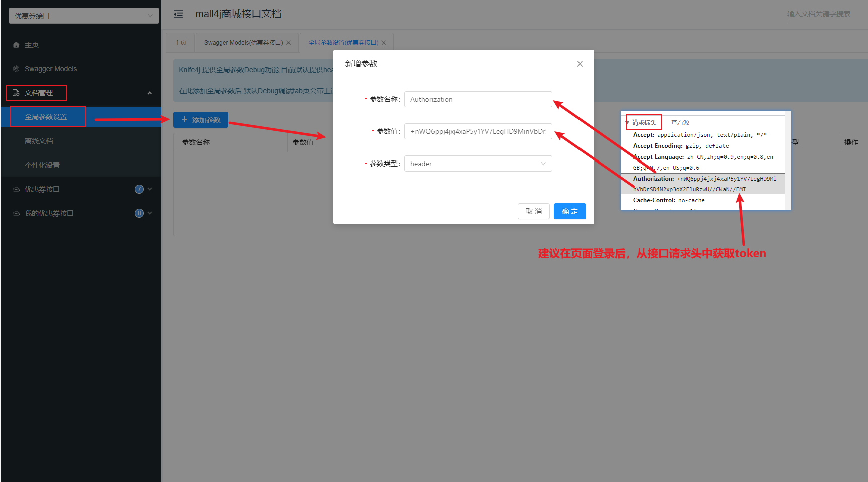Close the 全局参数设置 tab
Viewport: 868px width, 482px height.
(x=384, y=43)
